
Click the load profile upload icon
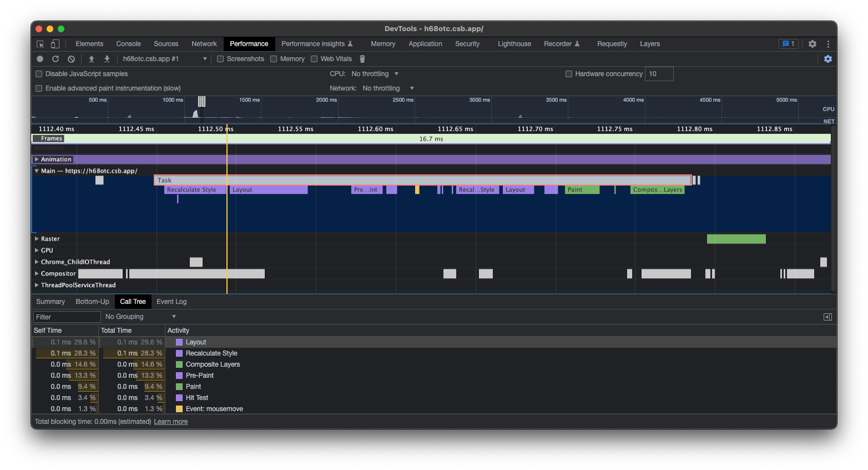tap(92, 59)
